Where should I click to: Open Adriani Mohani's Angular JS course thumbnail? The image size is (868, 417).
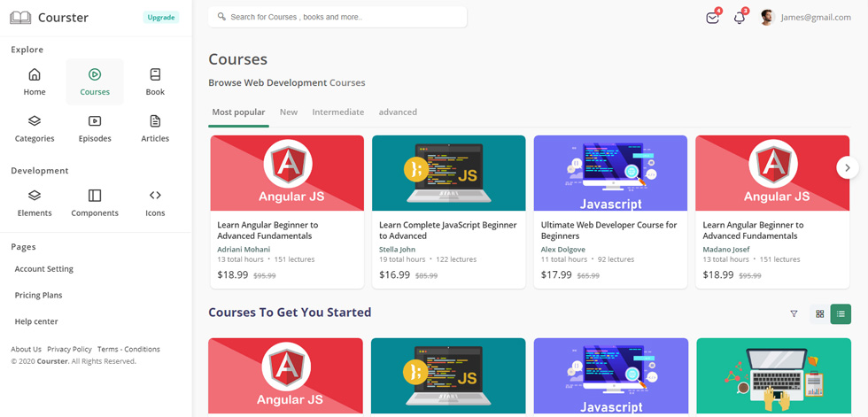click(x=287, y=174)
